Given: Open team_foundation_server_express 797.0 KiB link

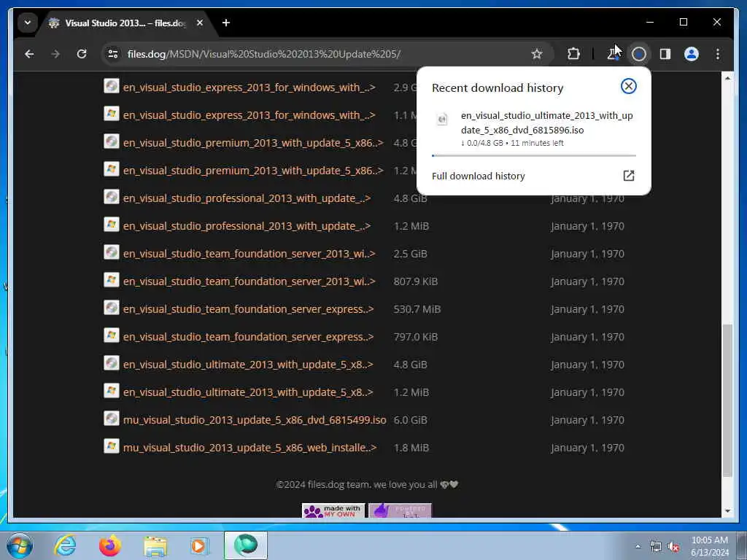Looking at the screenshot, I should (x=248, y=337).
